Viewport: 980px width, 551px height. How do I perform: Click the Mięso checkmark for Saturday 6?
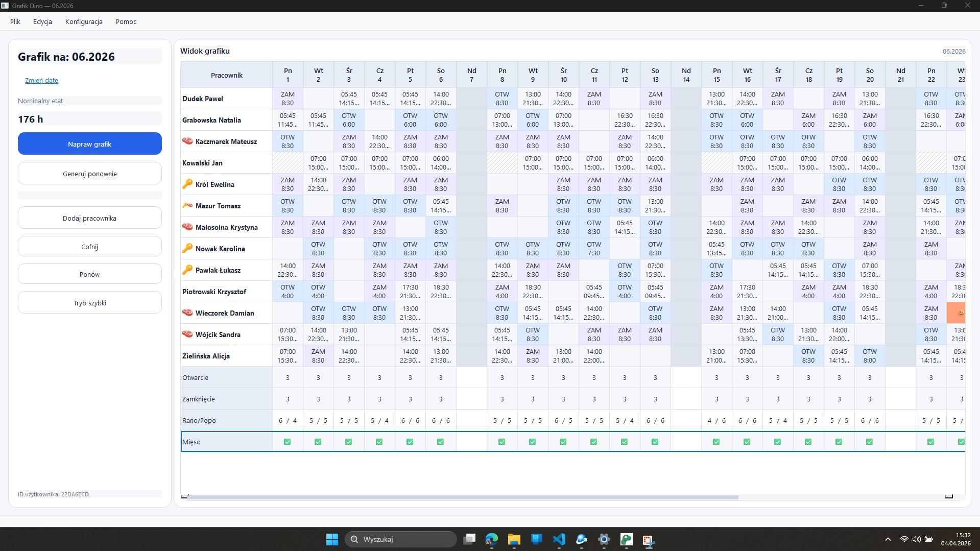point(441,442)
